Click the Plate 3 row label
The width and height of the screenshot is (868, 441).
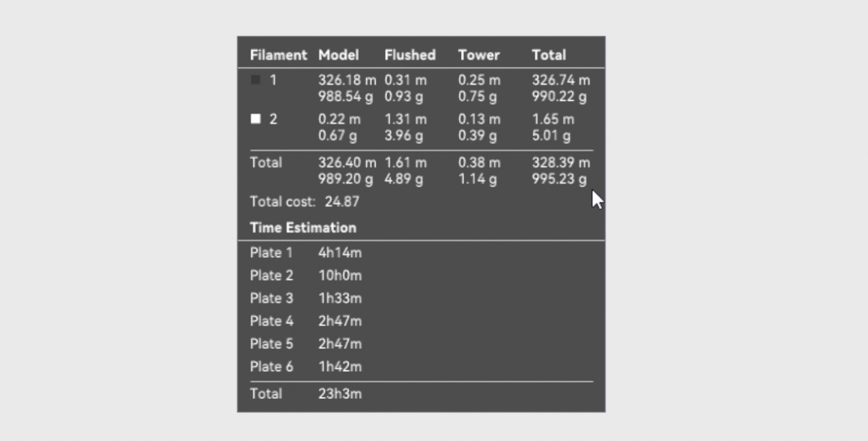[271, 299]
